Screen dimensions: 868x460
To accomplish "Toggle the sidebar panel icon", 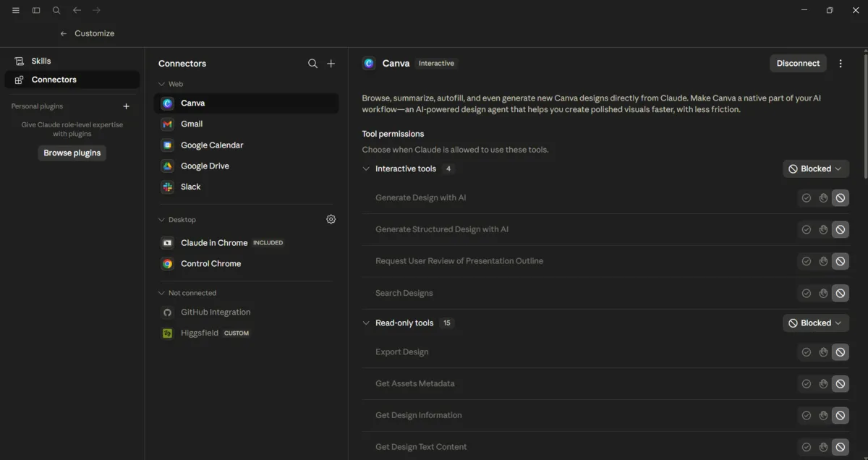I will (x=36, y=10).
